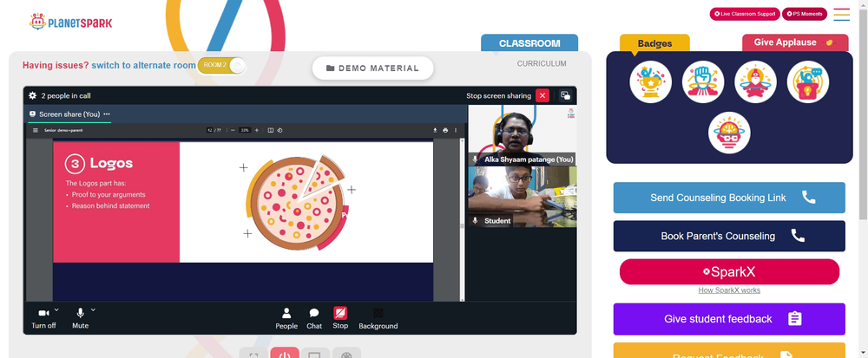Click the PlanetSpark logo
The height and width of the screenshot is (358, 868).
[x=71, y=22]
